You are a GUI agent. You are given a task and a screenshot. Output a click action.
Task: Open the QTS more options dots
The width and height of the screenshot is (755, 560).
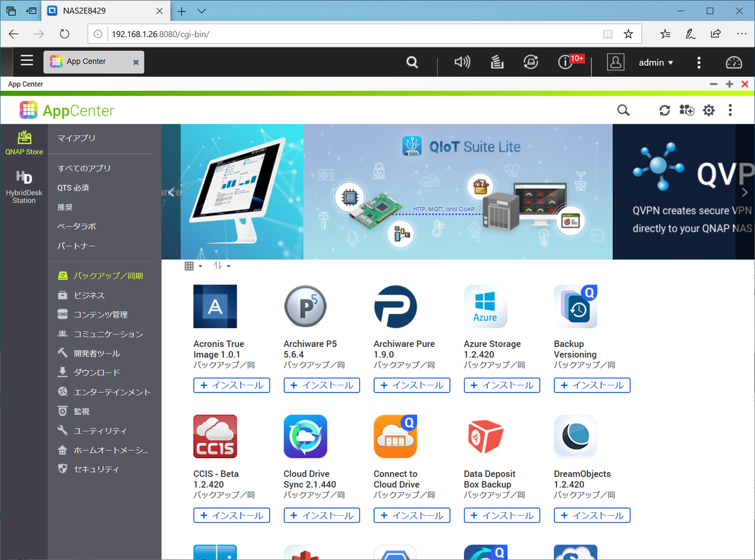(x=699, y=62)
